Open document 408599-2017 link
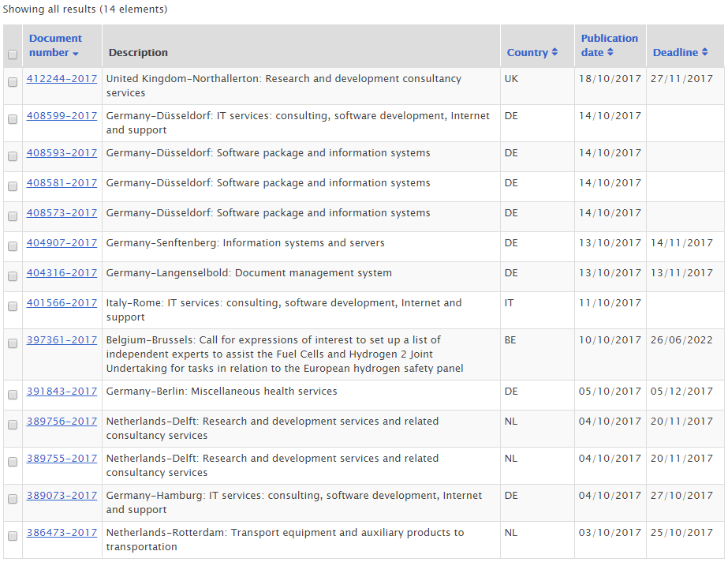The width and height of the screenshot is (728, 566). point(62,116)
